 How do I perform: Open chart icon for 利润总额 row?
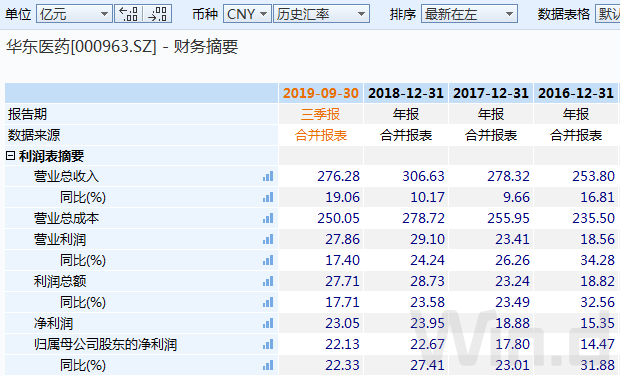pyautogui.click(x=268, y=281)
